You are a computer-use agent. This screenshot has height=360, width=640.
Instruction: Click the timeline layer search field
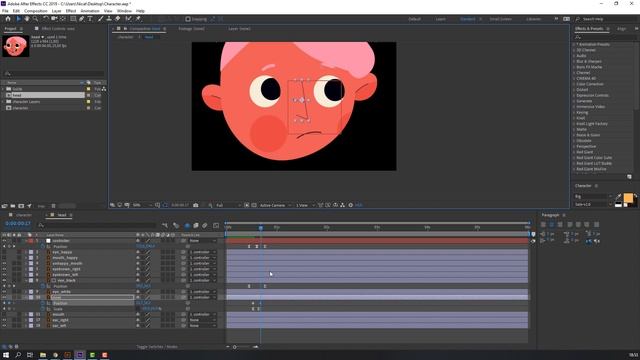pyautogui.click(x=97, y=225)
